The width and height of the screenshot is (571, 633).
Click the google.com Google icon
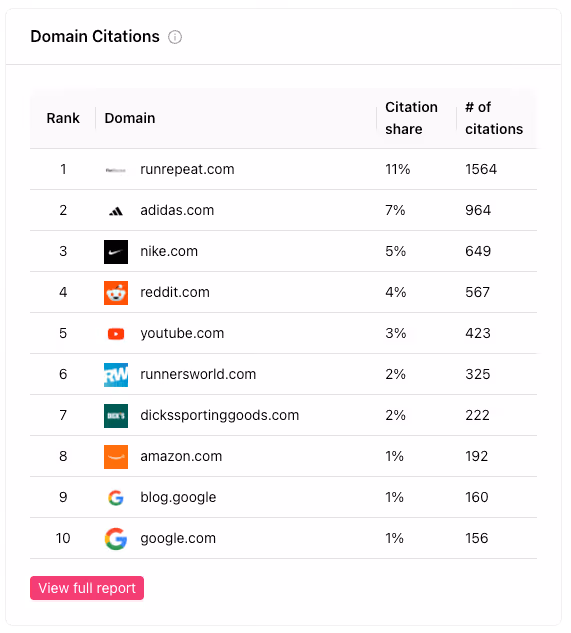(116, 539)
